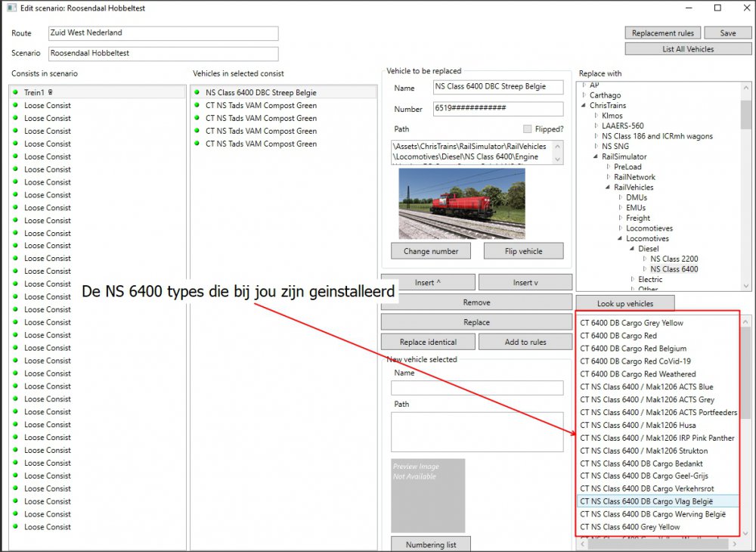756x552 pixels.
Task: Click green dot of NS Class 6400 DBC Streep Belgie
Action: (x=197, y=92)
